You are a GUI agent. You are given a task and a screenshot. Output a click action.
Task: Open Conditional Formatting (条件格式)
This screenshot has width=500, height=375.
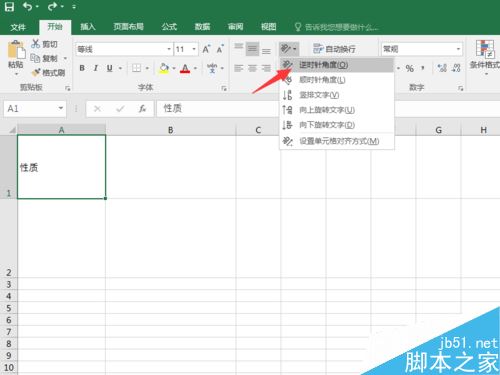[x=485, y=57]
